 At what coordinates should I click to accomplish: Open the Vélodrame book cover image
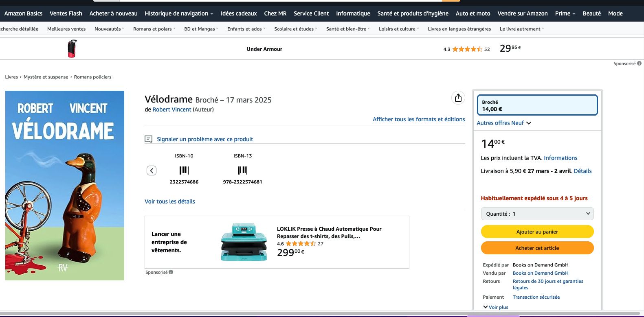65,185
